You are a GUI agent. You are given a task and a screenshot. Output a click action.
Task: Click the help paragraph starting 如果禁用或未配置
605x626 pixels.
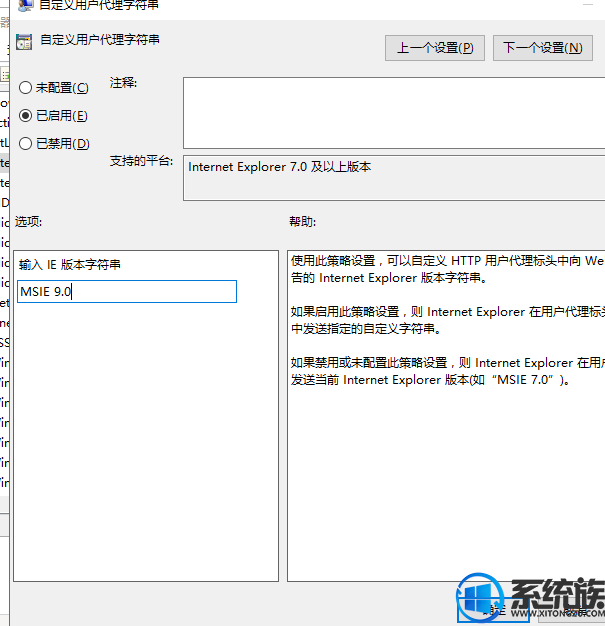pyautogui.click(x=447, y=371)
